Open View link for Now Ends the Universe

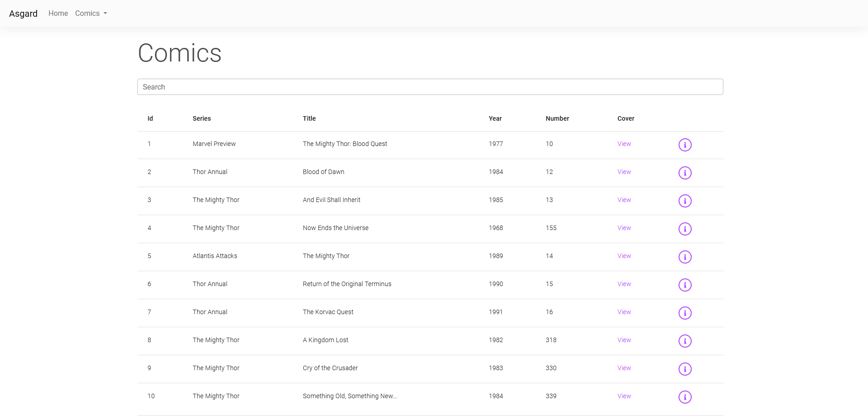click(x=624, y=228)
